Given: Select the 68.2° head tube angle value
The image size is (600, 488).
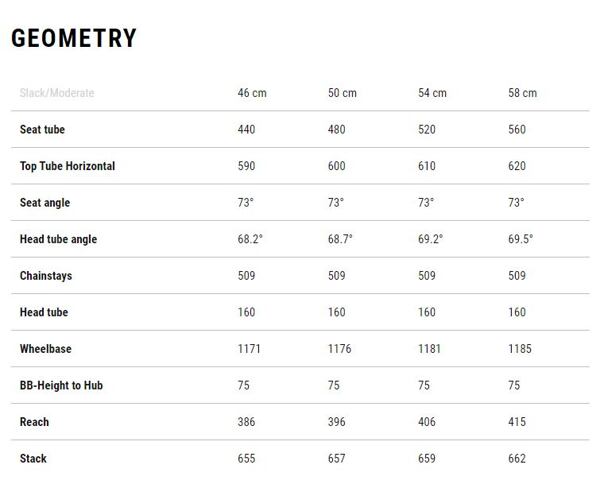Looking at the screenshot, I should [x=250, y=239].
